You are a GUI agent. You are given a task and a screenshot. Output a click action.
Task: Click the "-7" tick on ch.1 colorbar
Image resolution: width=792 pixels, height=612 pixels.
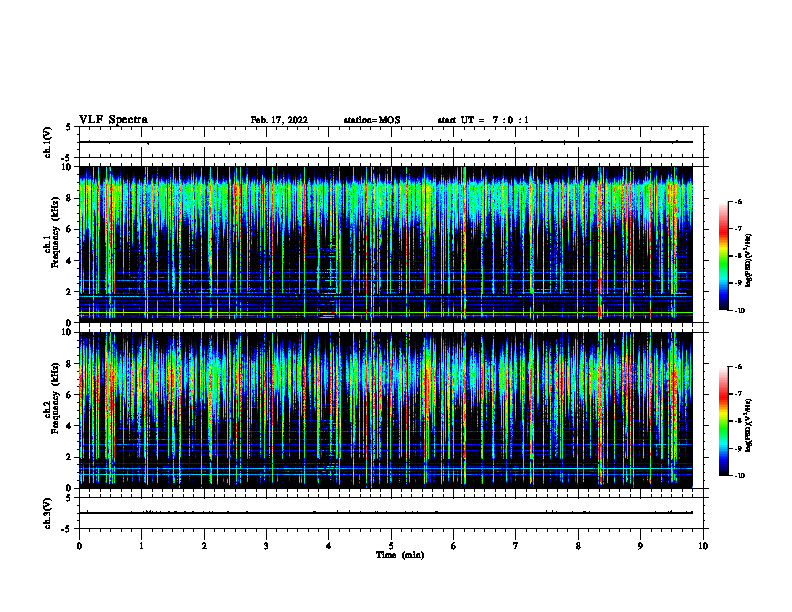[737, 229]
